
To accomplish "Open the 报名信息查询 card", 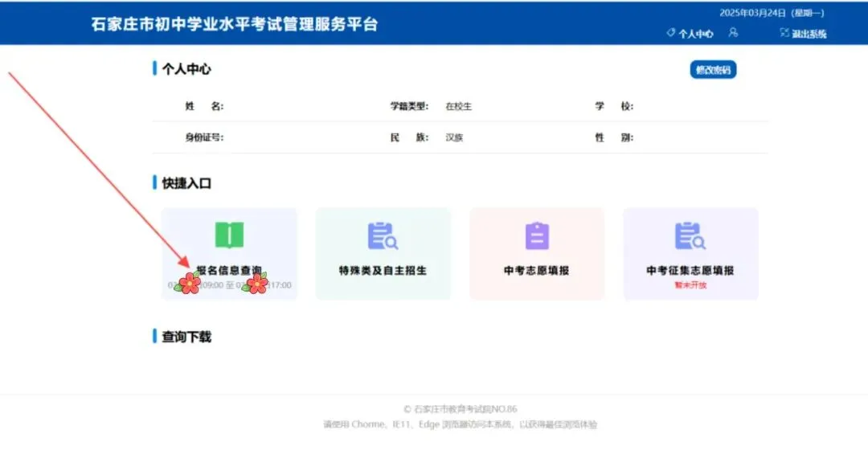I will point(229,254).
